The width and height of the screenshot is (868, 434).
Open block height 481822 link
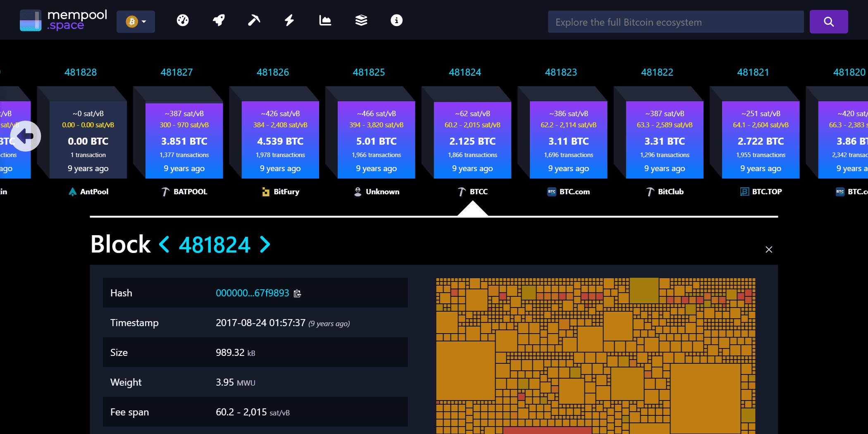click(x=657, y=72)
